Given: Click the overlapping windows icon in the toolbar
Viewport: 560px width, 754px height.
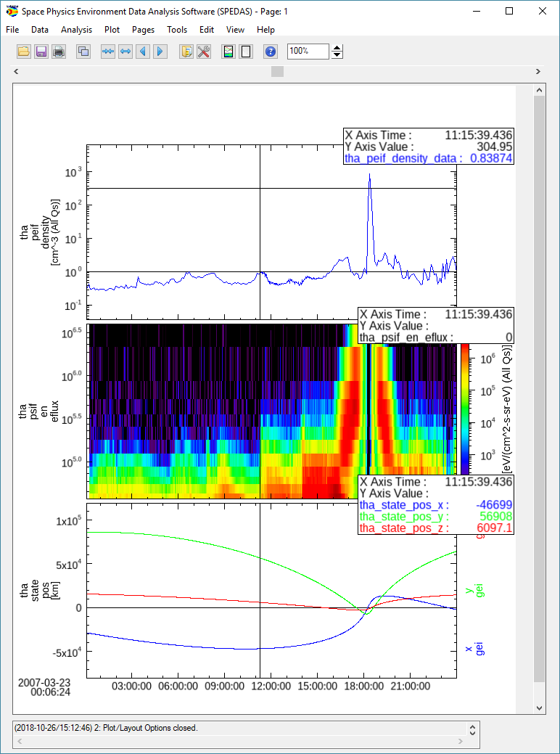Looking at the screenshot, I should [x=83, y=52].
